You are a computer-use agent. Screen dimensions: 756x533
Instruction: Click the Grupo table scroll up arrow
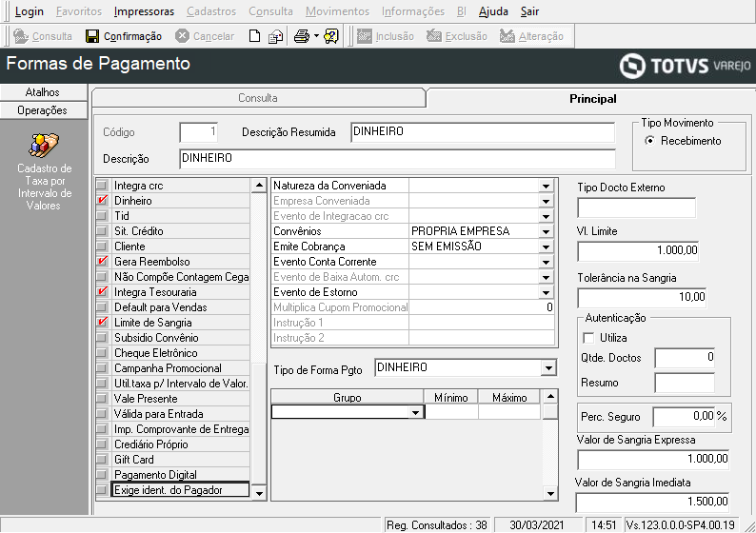(x=550, y=397)
